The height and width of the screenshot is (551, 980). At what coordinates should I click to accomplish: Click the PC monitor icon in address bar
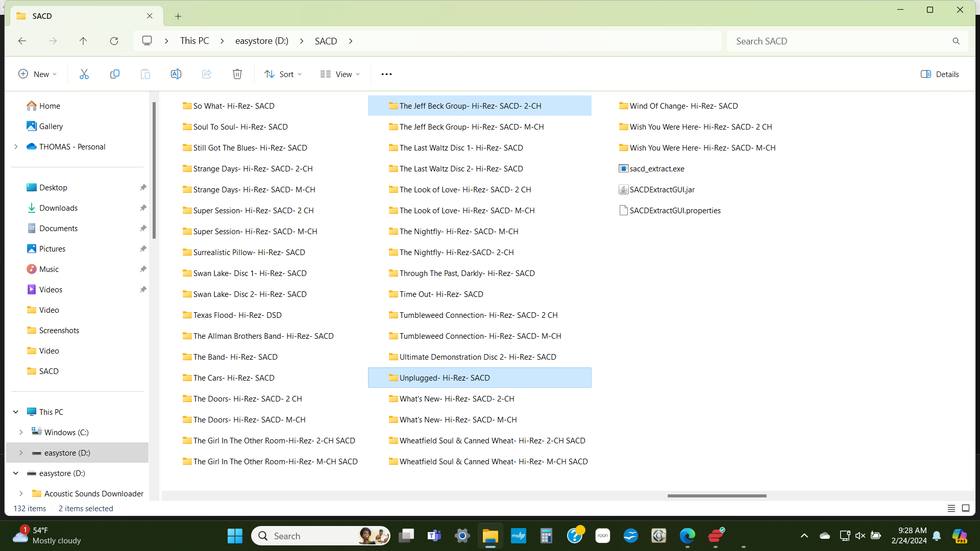click(x=147, y=40)
